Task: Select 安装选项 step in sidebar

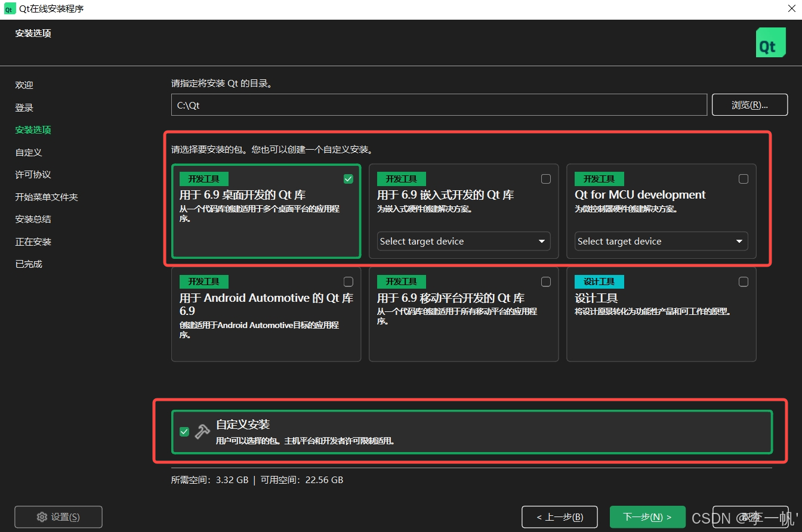Action: (33, 130)
